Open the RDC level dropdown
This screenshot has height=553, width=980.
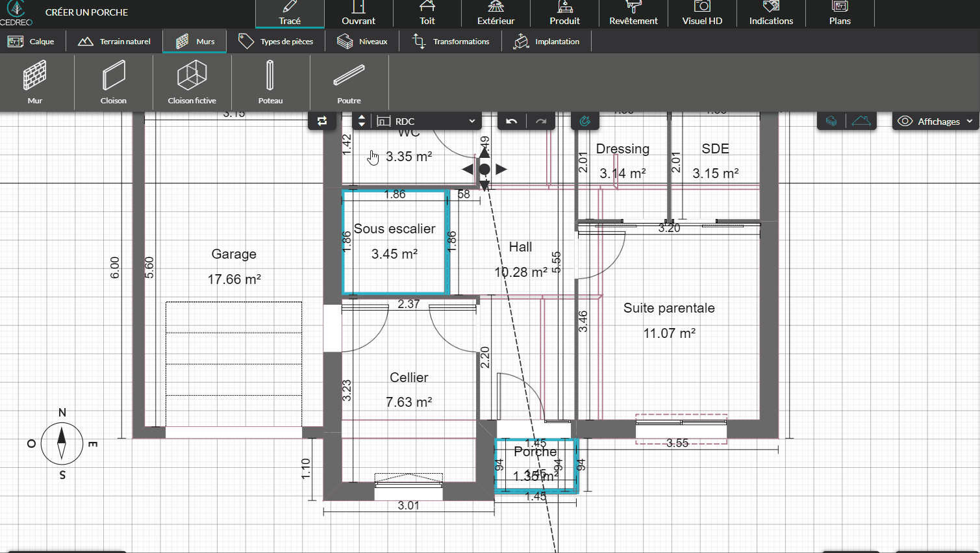coord(428,122)
